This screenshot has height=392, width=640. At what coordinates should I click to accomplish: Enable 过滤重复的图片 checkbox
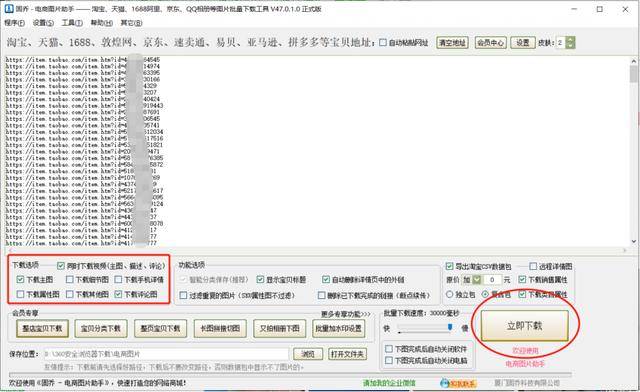(183, 295)
